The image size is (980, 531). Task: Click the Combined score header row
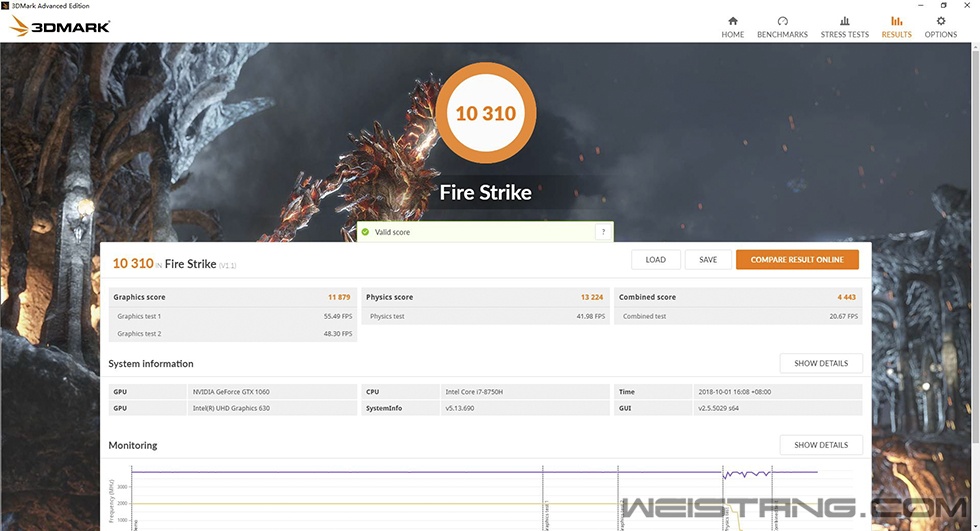click(x=738, y=297)
